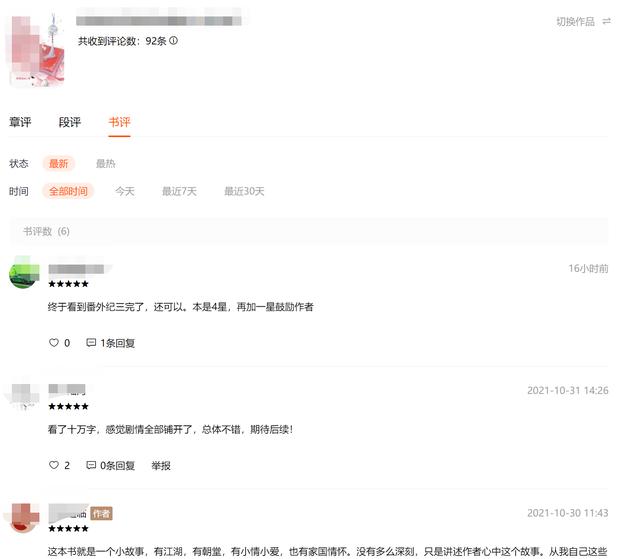Viewport: 640px width, 559px height.
Task: Click the swap arrows icon next to 切换作品
Action: [607, 21]
